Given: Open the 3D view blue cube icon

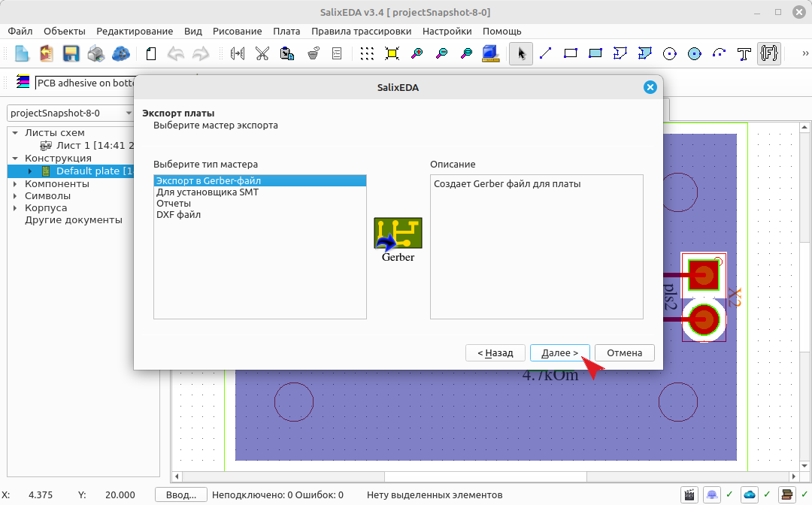Looking at the screenshot, I should [x=490, y=53].
